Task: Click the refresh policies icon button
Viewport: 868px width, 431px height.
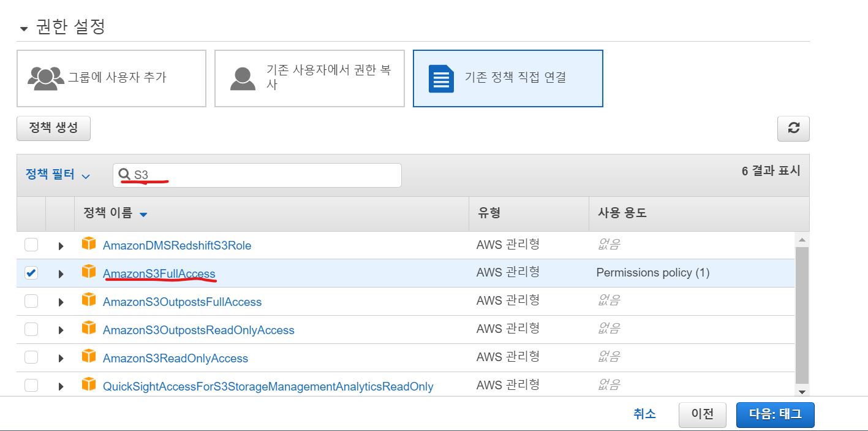Action: (793, 128)
